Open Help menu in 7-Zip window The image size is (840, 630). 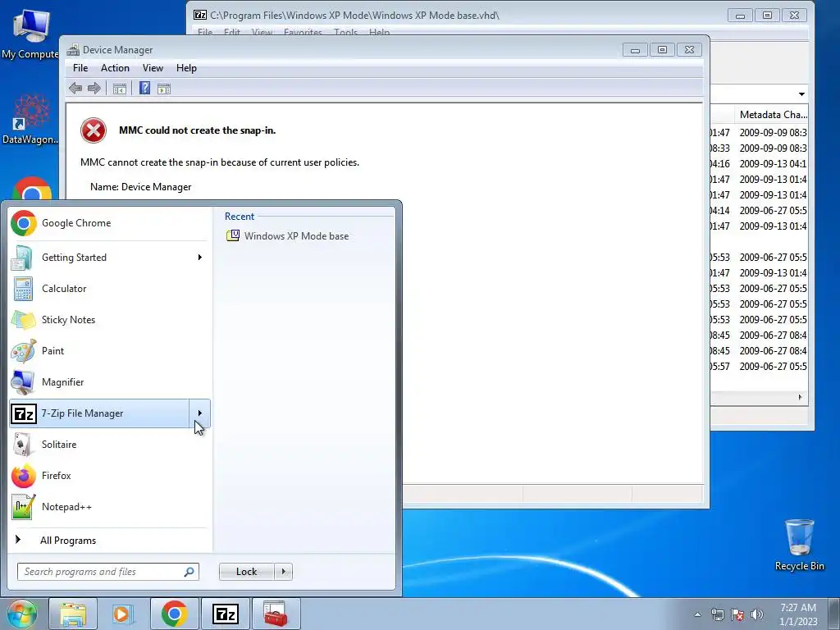coord(379,32)
